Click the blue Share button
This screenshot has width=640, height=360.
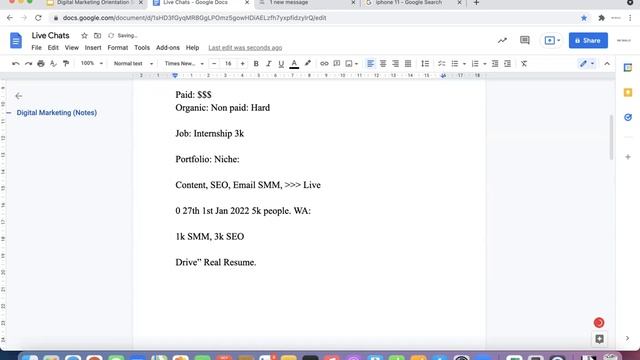click(x=588, y=40)
